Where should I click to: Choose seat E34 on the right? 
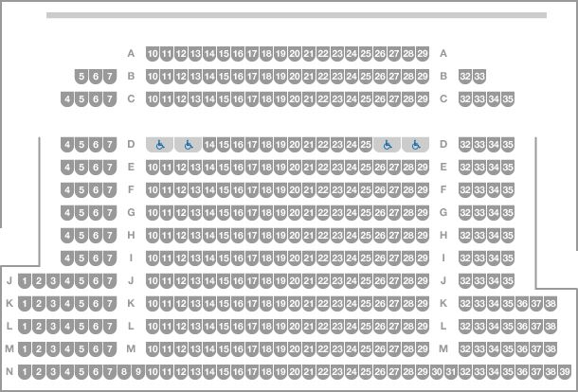[x=494, y=168]
